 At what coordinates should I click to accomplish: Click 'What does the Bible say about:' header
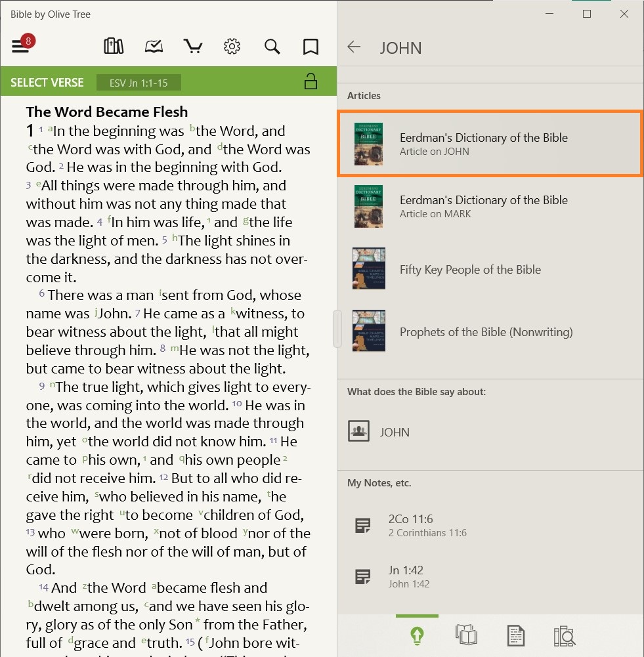click(x=416, y=392)
